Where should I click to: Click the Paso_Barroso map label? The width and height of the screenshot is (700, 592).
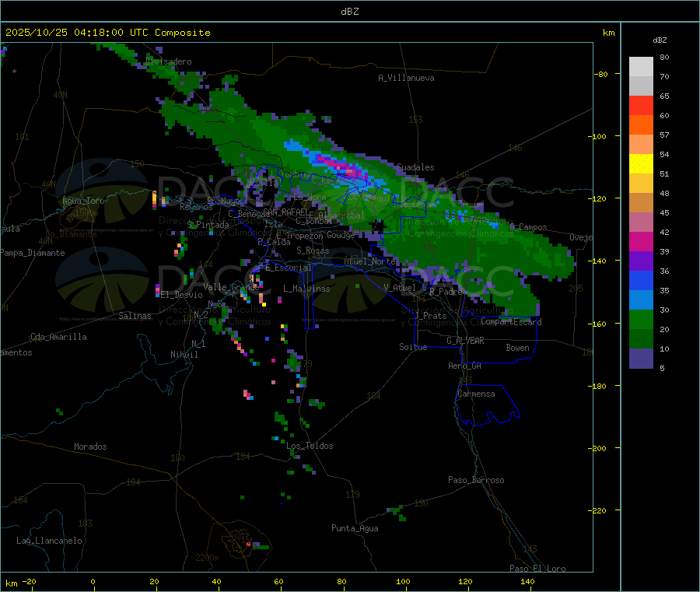click(476, 480)
